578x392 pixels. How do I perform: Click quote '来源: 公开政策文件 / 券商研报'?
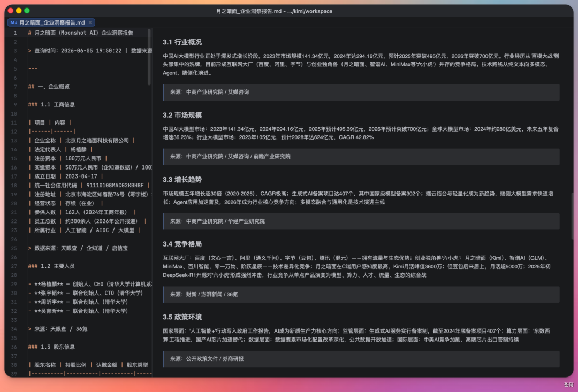[x=361, y=359]
